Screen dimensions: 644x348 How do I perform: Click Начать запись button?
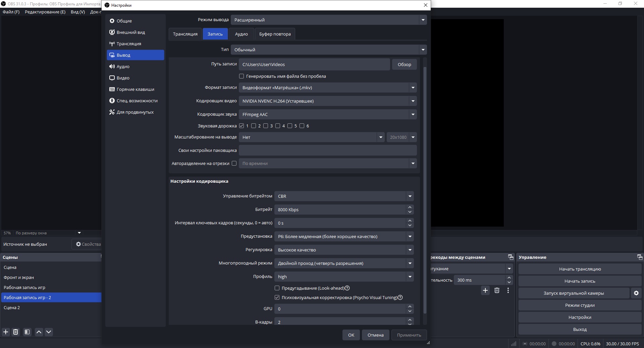(580, 281)
